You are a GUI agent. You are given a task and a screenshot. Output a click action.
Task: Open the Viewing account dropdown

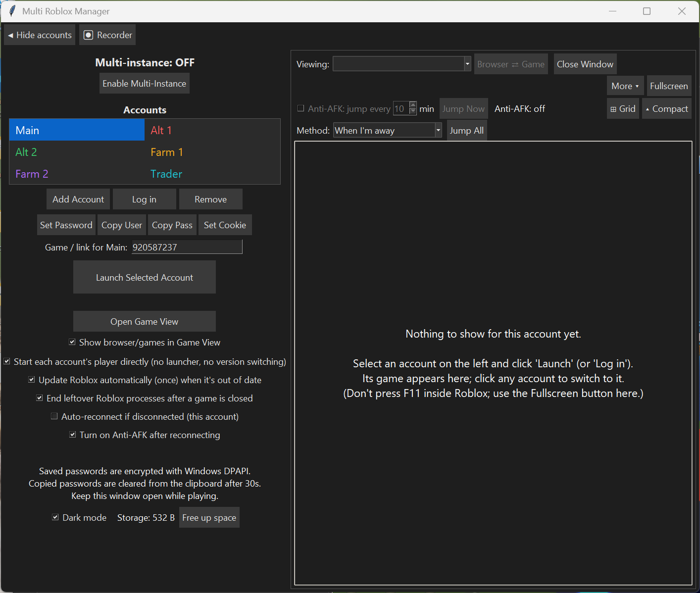[467, 64]
